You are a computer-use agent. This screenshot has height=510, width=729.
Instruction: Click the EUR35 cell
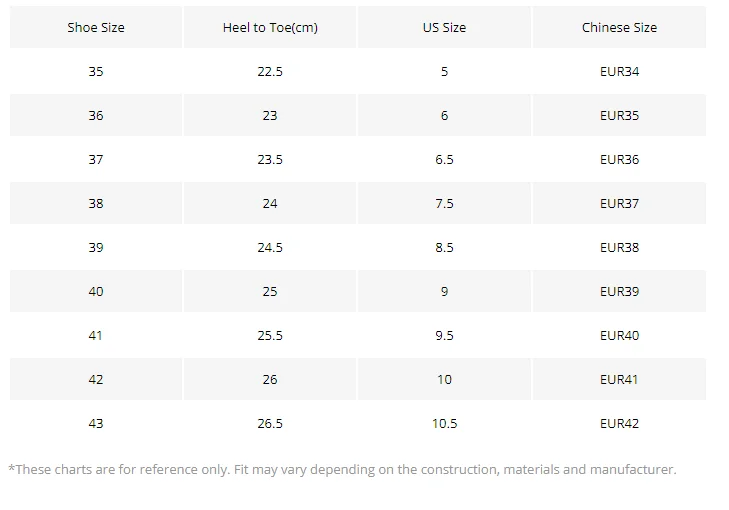tap(619, 115)
